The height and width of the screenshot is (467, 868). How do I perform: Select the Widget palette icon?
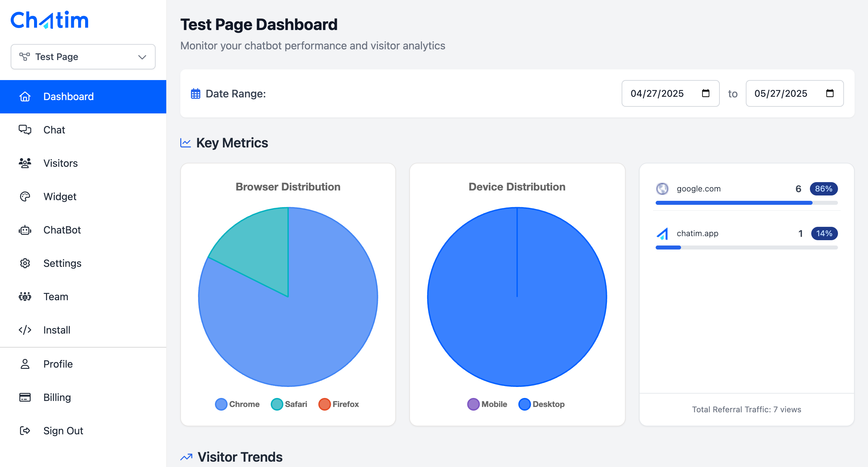25,196
